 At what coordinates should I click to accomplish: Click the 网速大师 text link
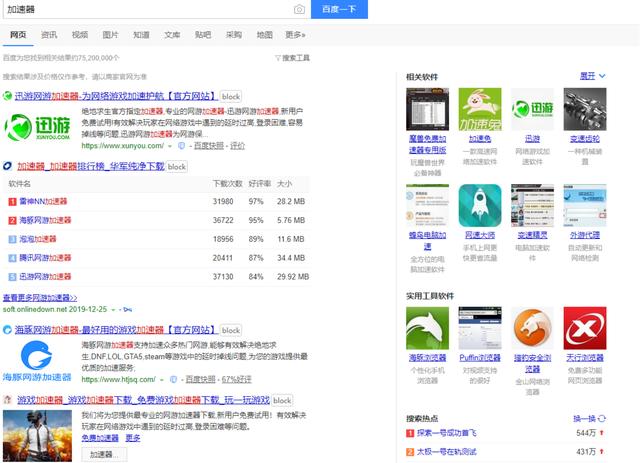480,235
